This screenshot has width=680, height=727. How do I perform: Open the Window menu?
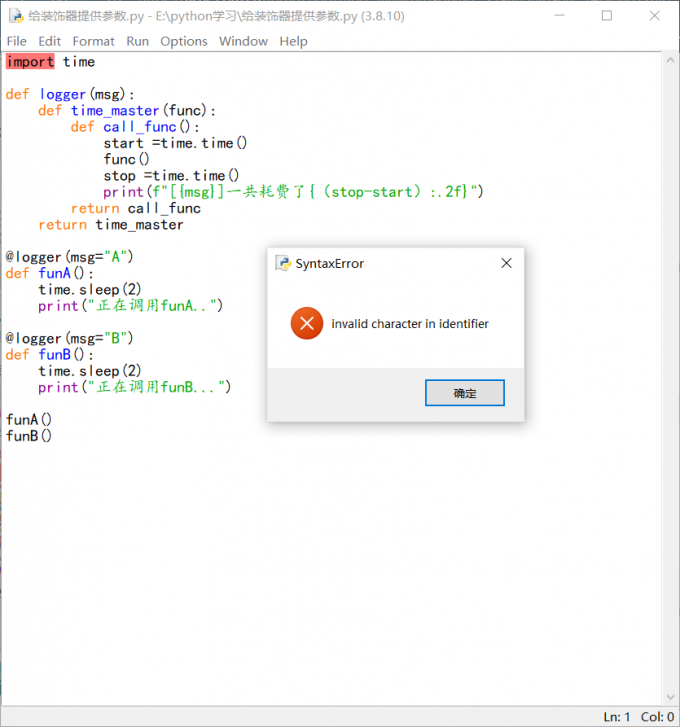(243, 41)
